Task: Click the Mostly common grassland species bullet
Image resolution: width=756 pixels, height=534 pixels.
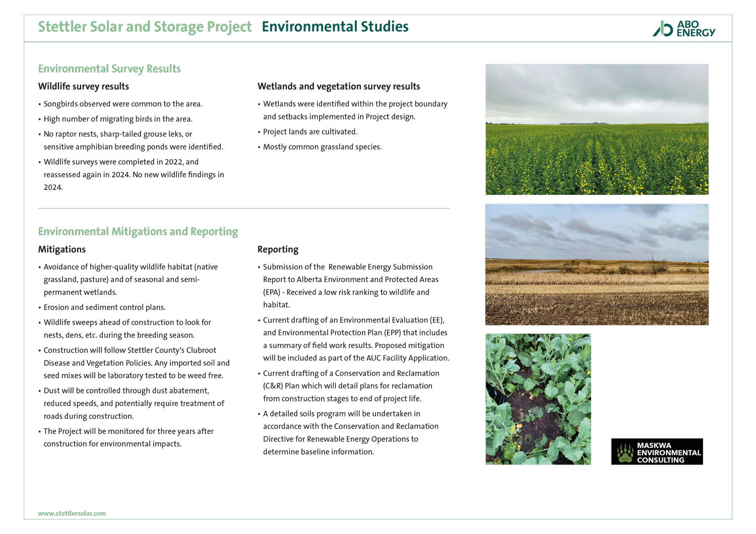Action: point(322,147)
